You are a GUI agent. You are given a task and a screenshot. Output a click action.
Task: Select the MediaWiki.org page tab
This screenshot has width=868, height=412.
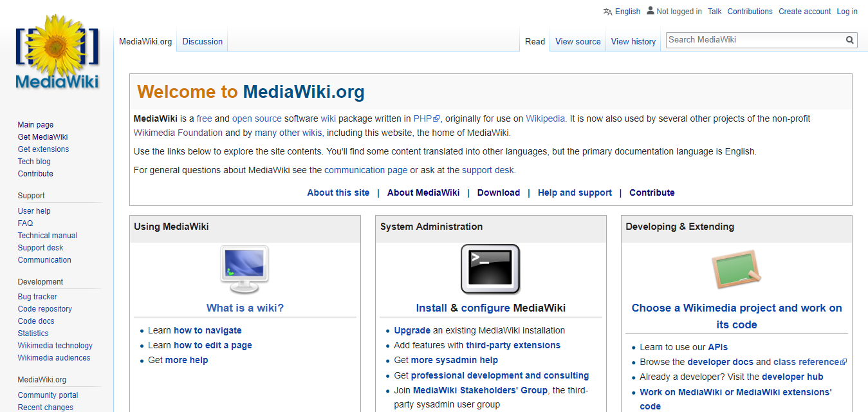coord(145,41)
